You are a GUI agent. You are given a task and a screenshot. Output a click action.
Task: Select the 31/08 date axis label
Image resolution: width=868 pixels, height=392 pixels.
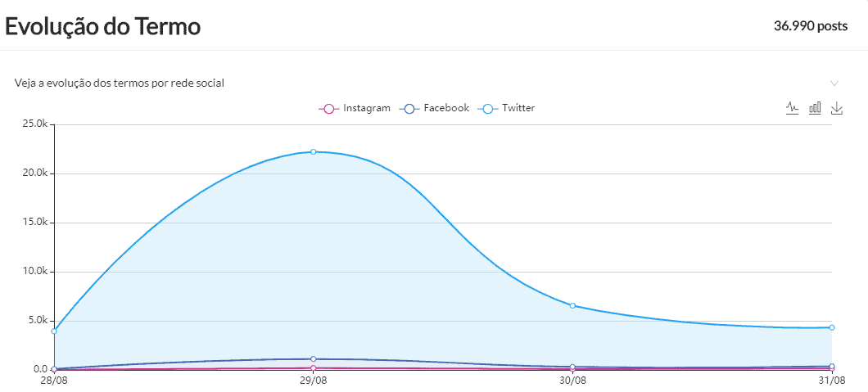(x=832, y=381)
